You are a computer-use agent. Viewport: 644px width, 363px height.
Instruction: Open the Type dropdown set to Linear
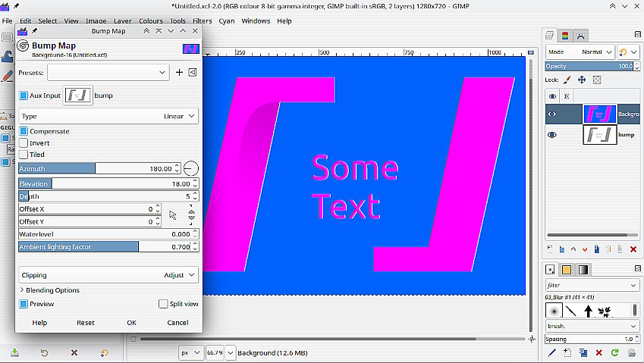(108, 117)
